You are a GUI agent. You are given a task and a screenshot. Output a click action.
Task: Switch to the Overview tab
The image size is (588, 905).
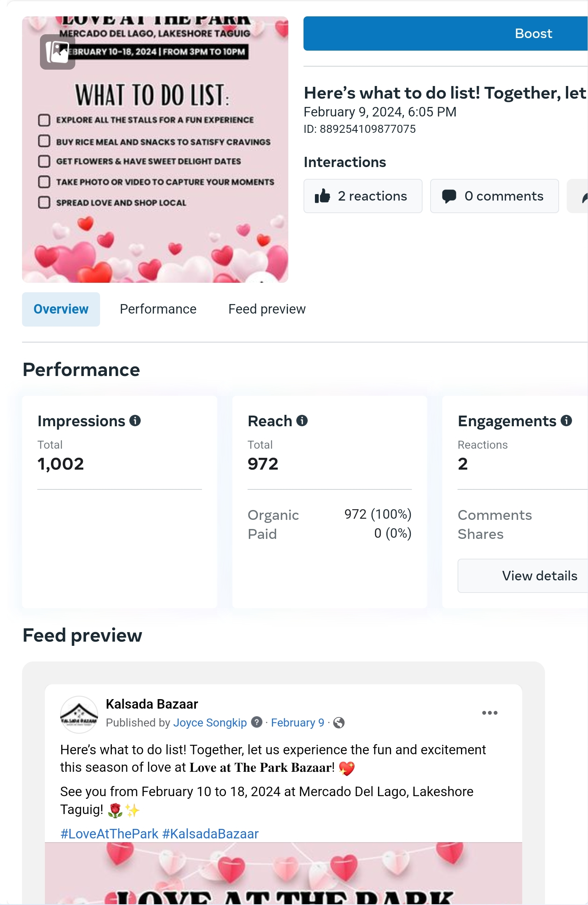coord(61,309)
